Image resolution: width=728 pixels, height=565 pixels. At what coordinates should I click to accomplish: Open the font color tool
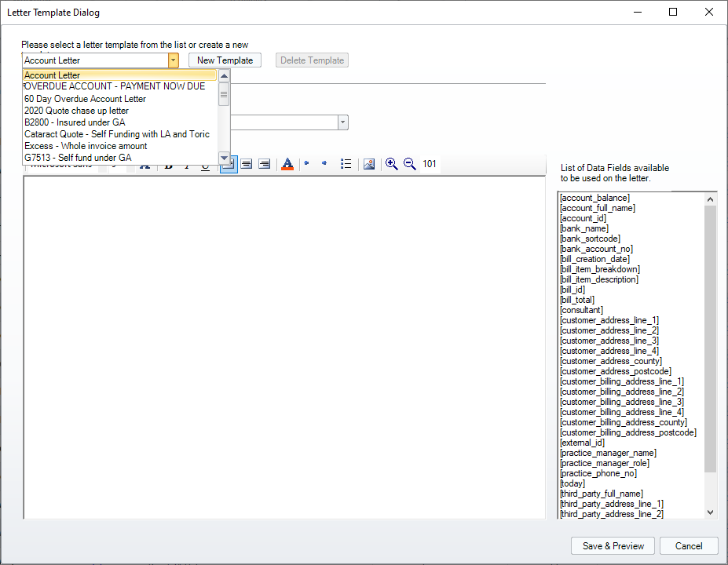point(287,164)
